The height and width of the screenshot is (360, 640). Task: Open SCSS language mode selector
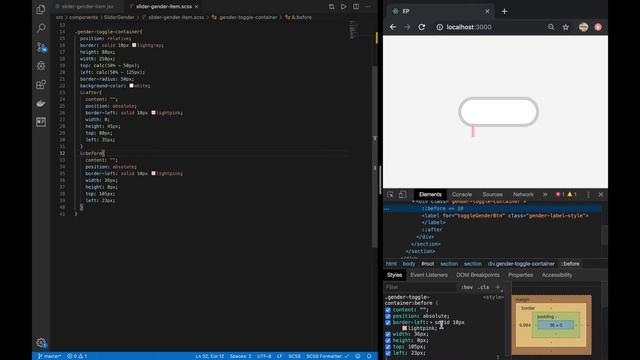[x=294, y=356]
